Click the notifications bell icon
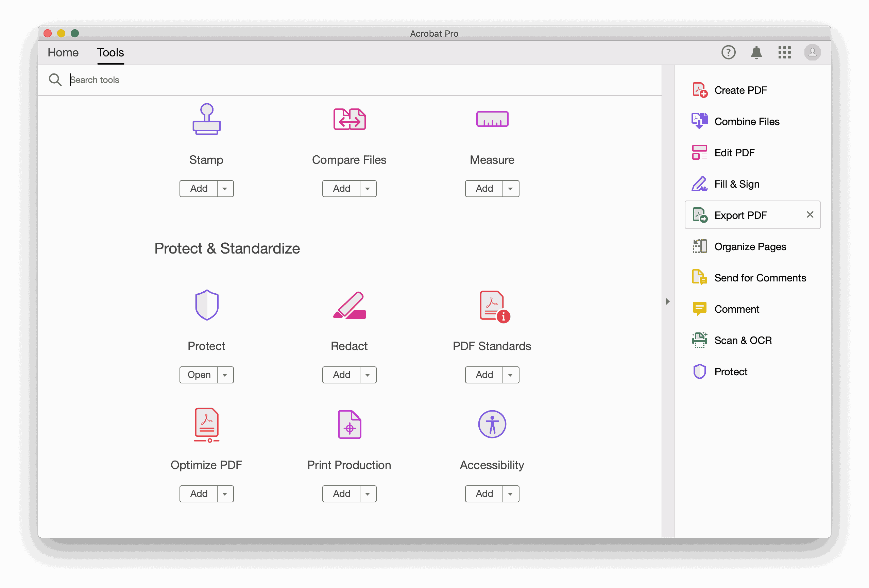 coord(756,52)
